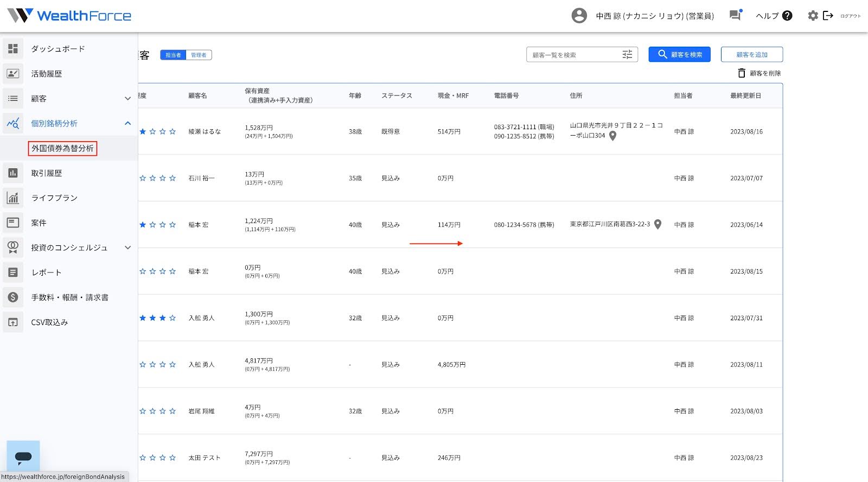Switch the customer view to 管理者

[199, 55]
